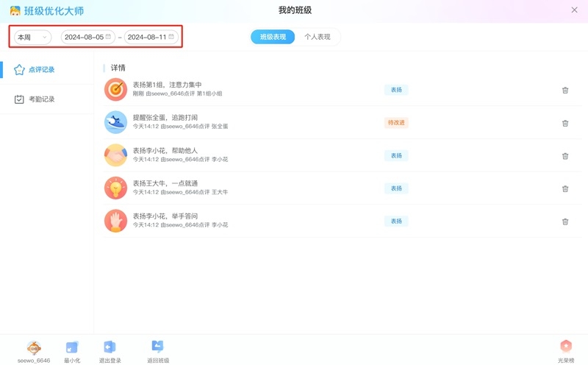Viewport: 588px width, 365px height.
Task: Click the 待改进 tag on 张全蛋 row
Action: [x=396, y=122]
